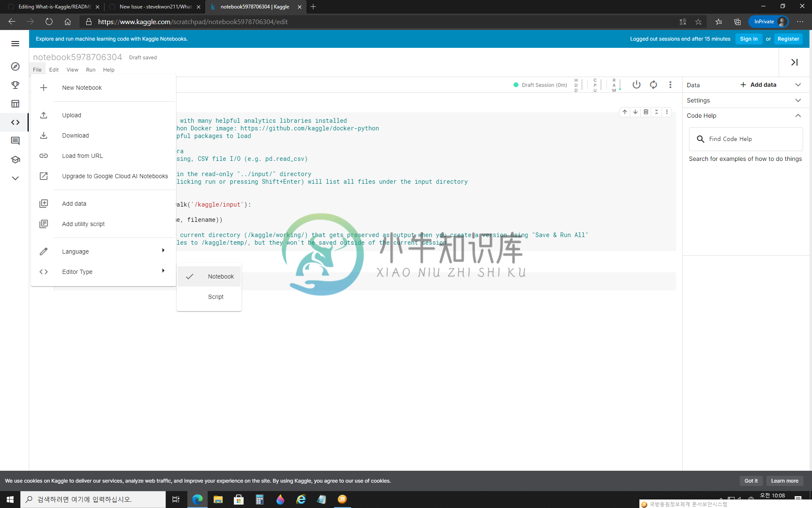This screenshot has height=508, width=812.
Task: Open the Help menu
Action: pos(109,70)
